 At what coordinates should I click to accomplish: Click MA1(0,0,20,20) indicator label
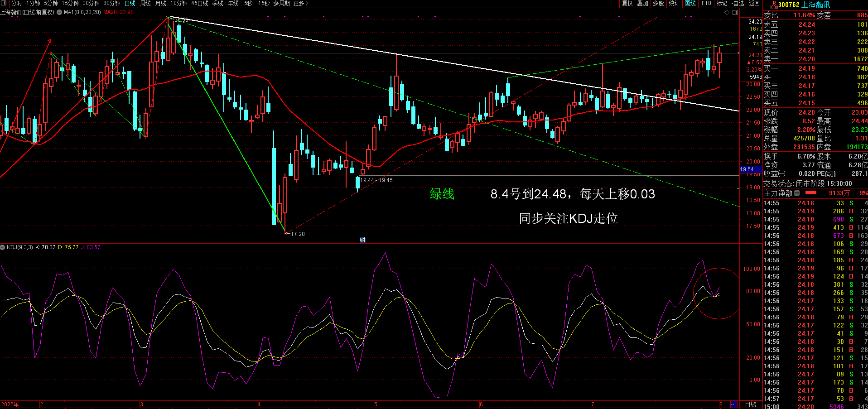click(82, 12)
